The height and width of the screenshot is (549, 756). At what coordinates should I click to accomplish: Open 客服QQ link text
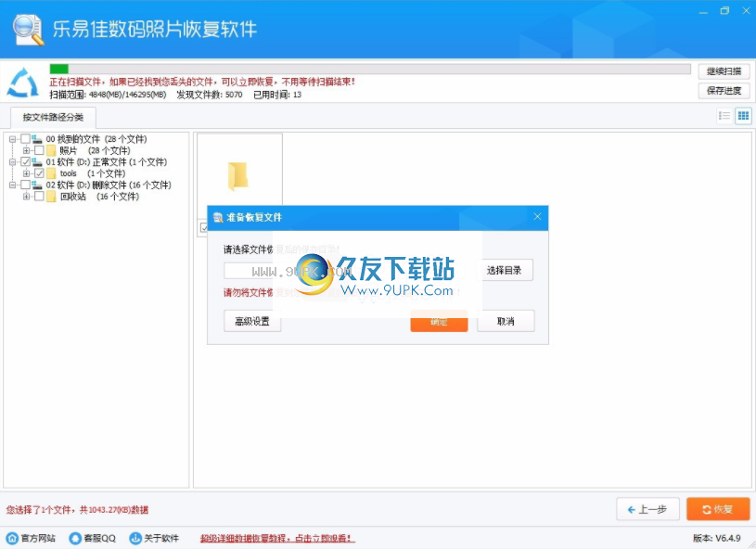pyautogui.click(x=100, y=539)
